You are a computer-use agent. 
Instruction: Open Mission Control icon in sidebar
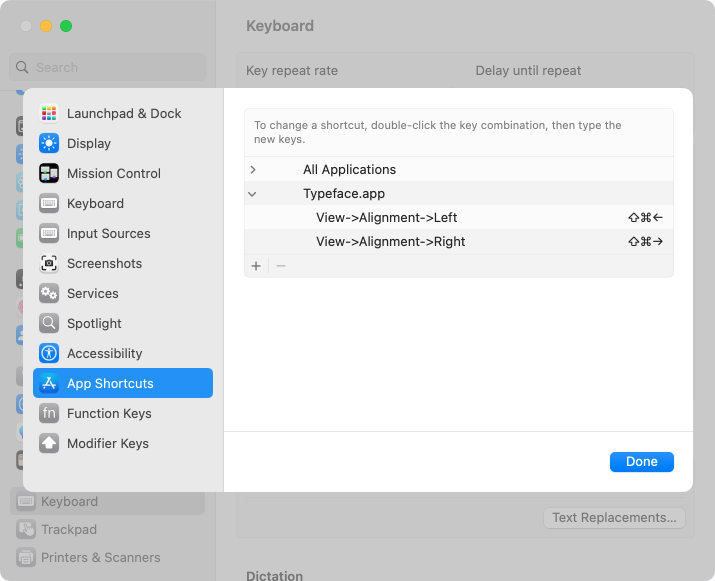(x=49, y=173)
